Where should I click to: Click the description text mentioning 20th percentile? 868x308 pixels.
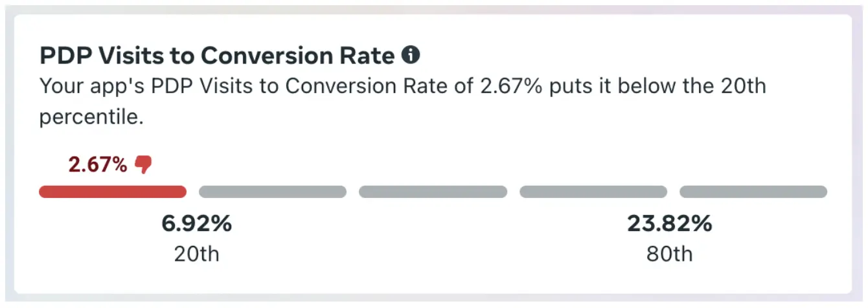coord(403,102)
